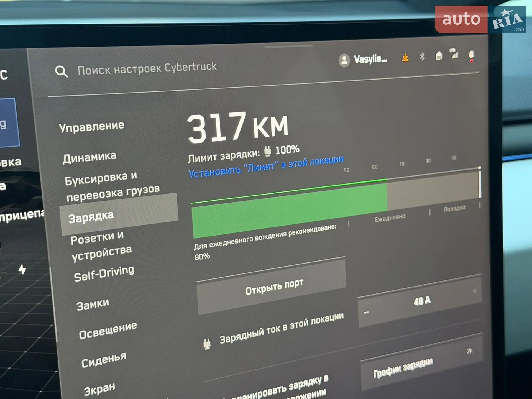Click the 80% daily recommendation text

[202, 257]
